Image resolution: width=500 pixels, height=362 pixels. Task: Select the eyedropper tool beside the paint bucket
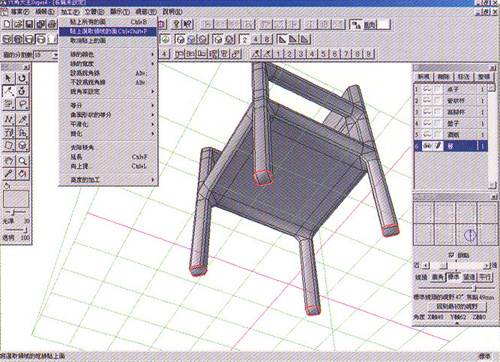[8, 174]
